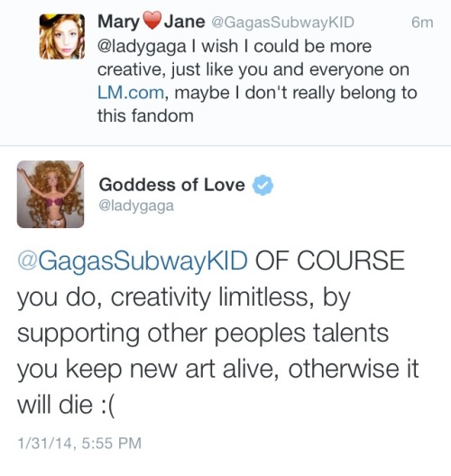Click the 1/31/14, 5:55 PM timestamp
This screenshot has height=476, width=451.
coord(79,443)
